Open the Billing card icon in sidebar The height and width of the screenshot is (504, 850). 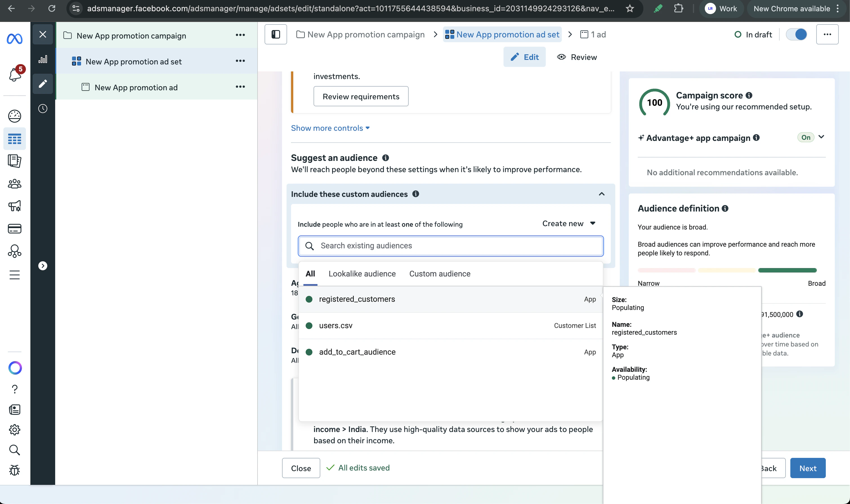(15, 229)
